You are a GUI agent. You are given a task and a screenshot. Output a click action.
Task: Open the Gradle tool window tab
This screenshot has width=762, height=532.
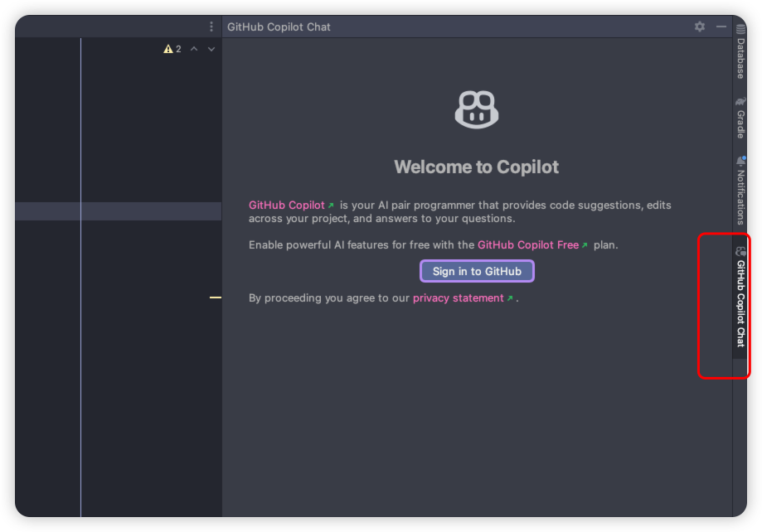click(740, 118)
